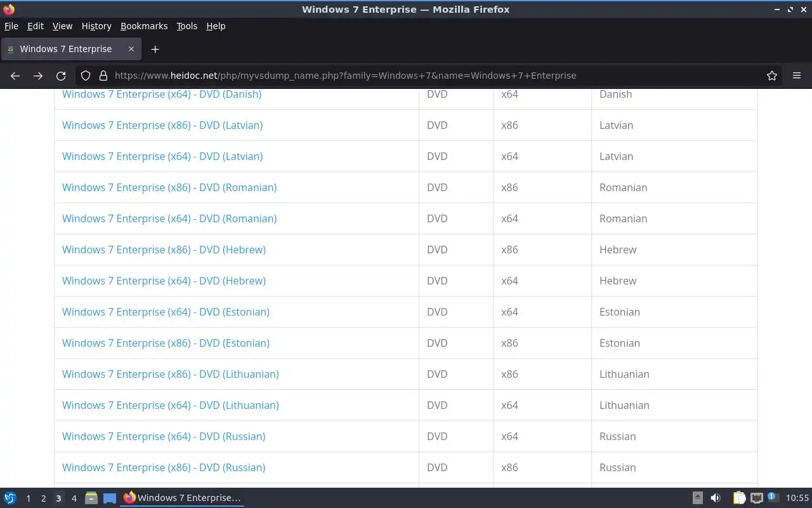Image resolution: width=812 pixels, height=508 pixels.
Task: Open a new tab with plus button
Action: [x=155, y=49]
